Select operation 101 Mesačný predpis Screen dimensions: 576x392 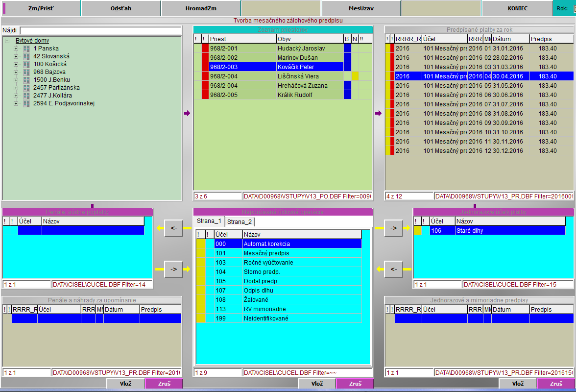(279, 253)
